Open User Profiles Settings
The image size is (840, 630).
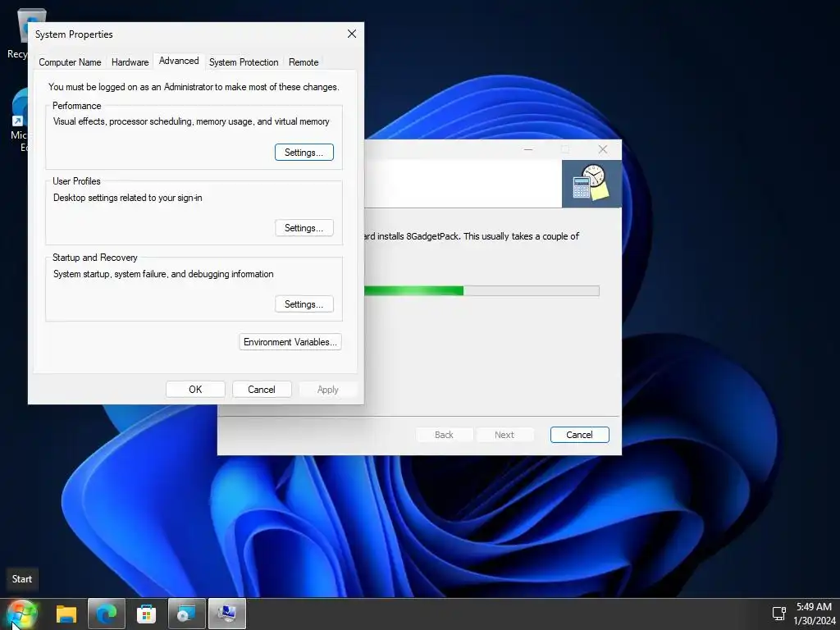coord(304,228)
